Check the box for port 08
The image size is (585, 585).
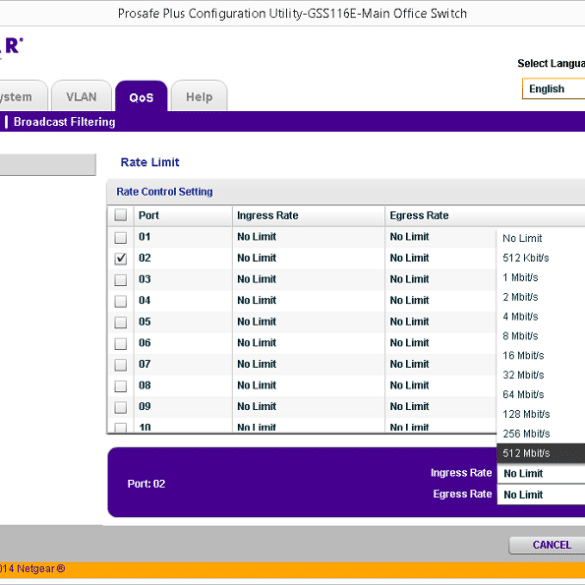point(121,386)
